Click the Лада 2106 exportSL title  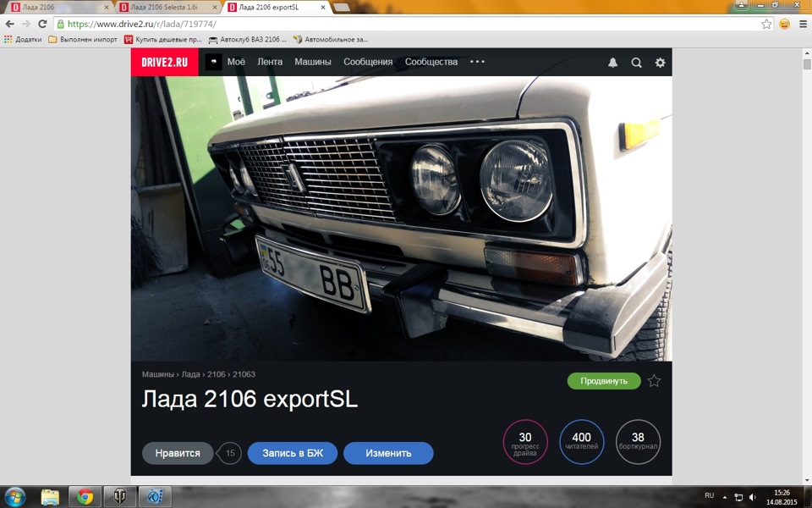point(250,399)
